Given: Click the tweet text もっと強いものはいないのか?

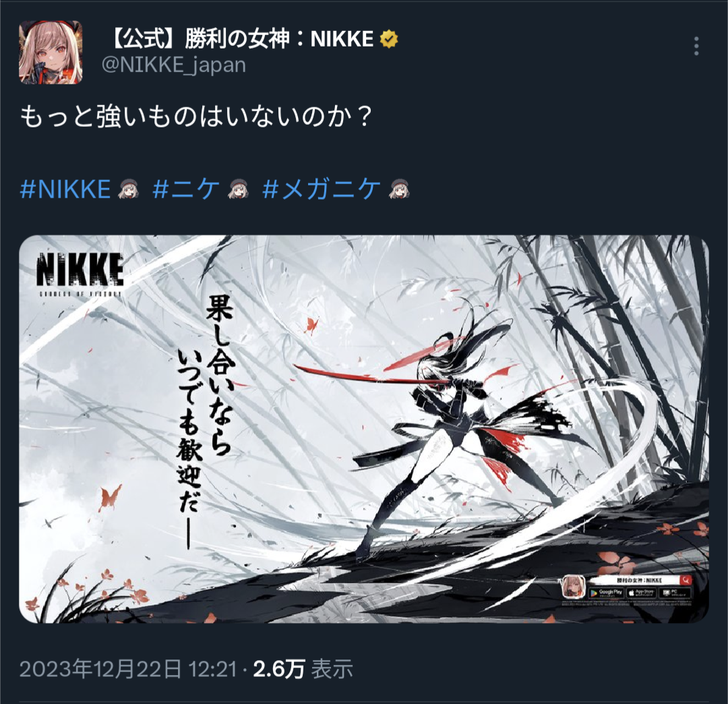Looking at the screenshot, I should (x=196, y=117).
